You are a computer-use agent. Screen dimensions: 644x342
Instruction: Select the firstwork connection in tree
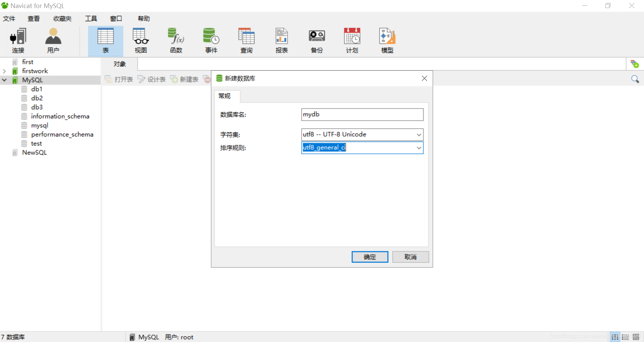(x=35, y=71)
